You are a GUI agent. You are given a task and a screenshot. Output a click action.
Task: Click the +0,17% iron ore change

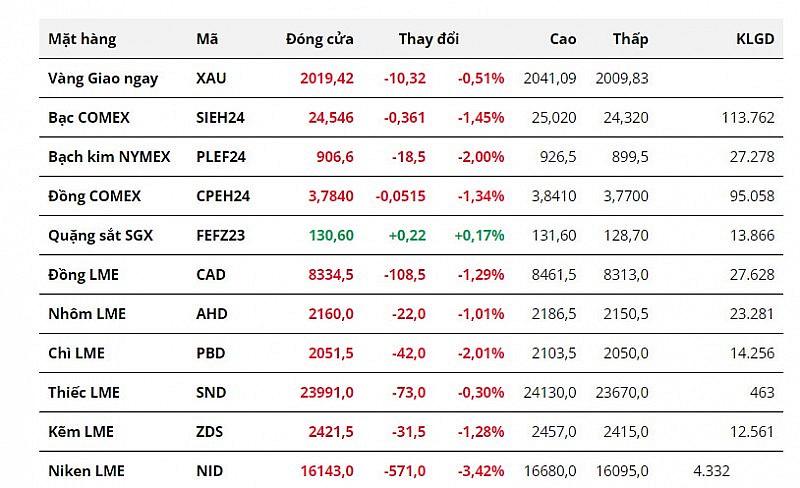point(479,236)
